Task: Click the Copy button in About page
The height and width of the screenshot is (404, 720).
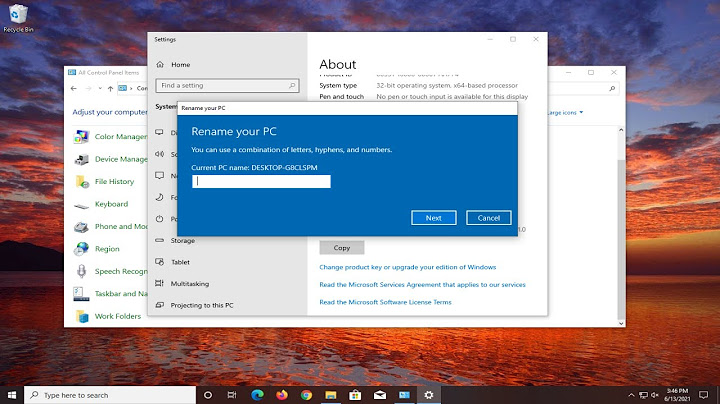Action: [342, 247]
